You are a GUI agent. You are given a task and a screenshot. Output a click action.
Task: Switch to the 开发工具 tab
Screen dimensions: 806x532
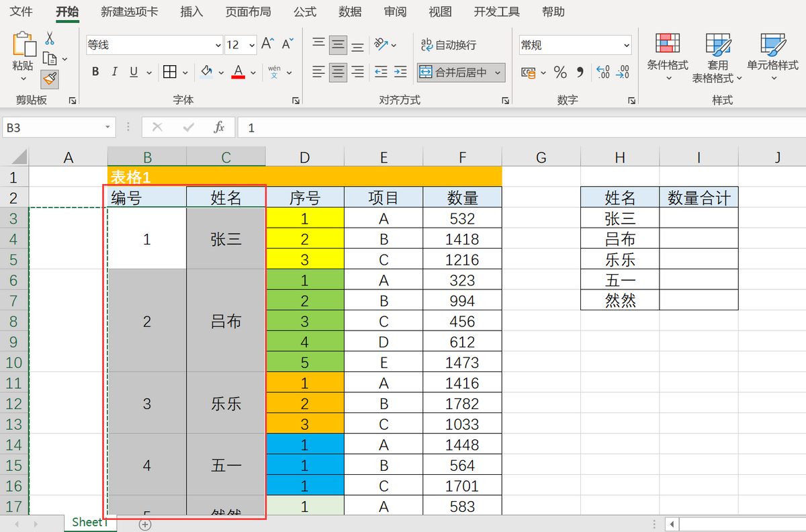pyautogui.click(x=496, y=11)
